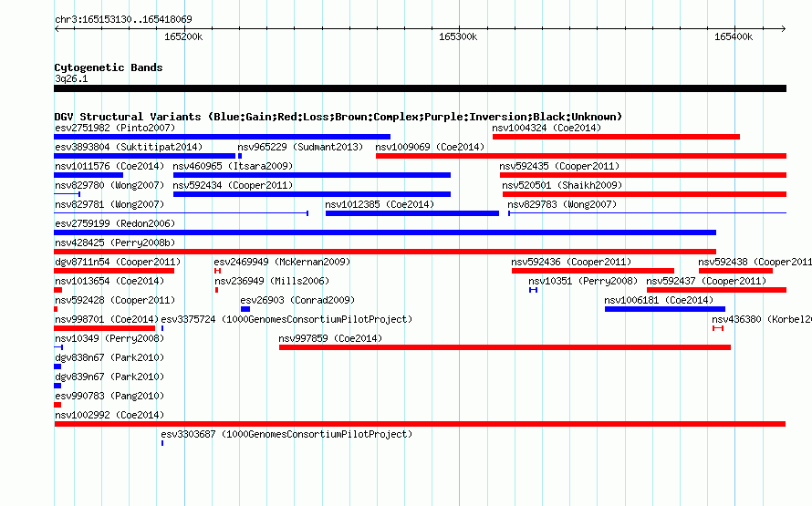
Task: Click the esv26903 (Conrad2009) label
Action: point(297,300)
